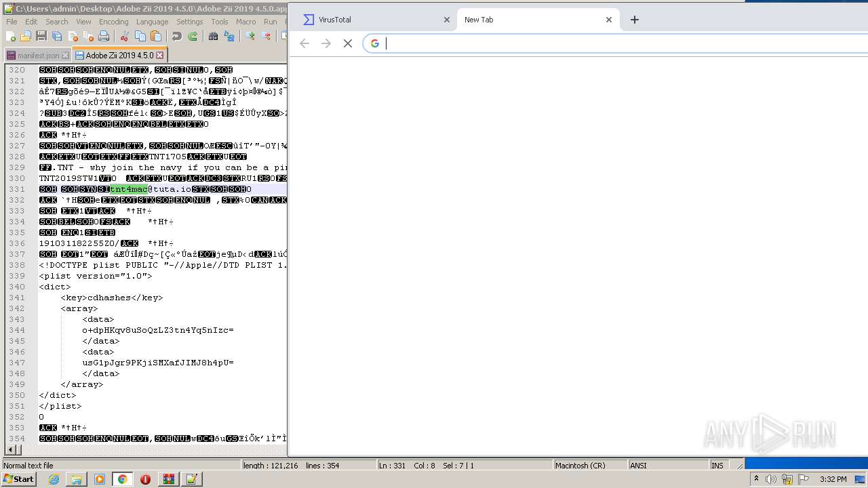The image size is (868, 488).
Task: Click the Start button
Action: click(x=19, y=479)
